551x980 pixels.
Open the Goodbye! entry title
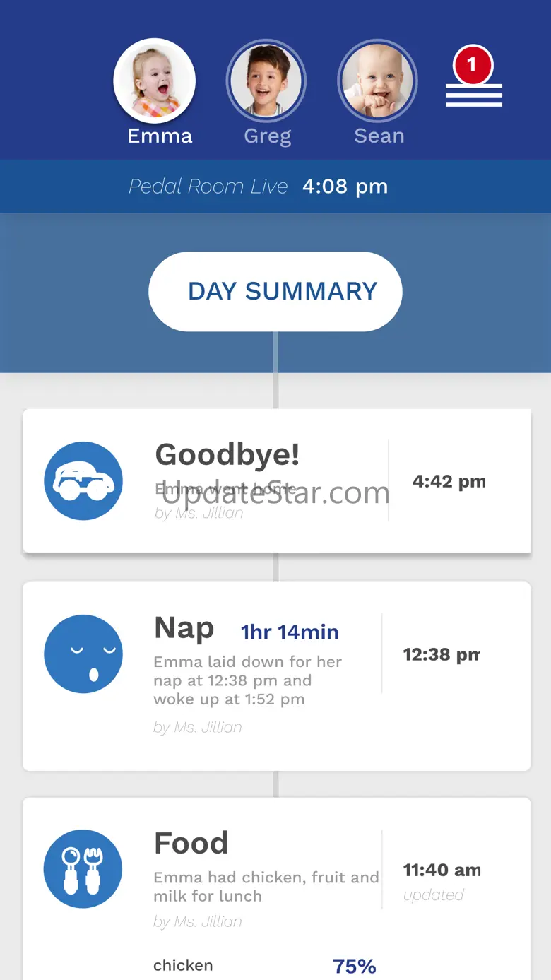pyautogui.click(x=227, y=454)
